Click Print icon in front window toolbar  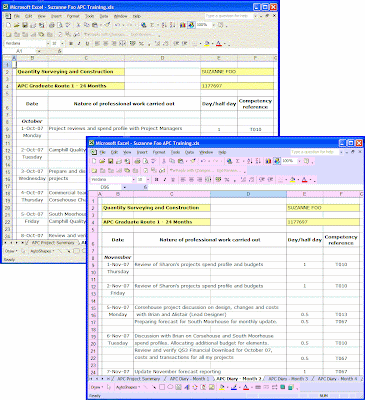[x=137, y=161]
